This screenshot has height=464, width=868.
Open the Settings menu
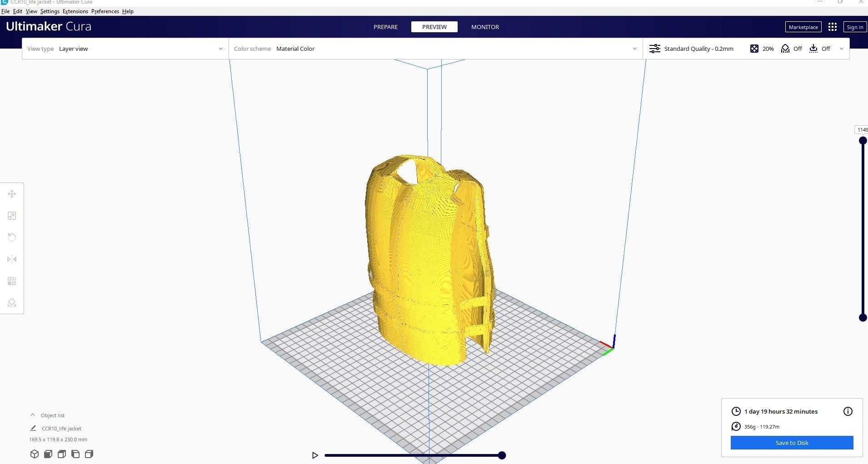tap(50, 11)
